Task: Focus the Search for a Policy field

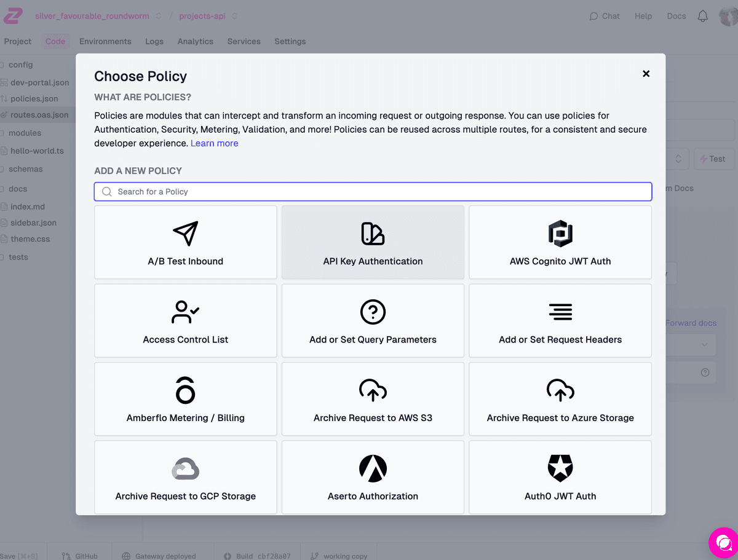Action: pos(373,192)
